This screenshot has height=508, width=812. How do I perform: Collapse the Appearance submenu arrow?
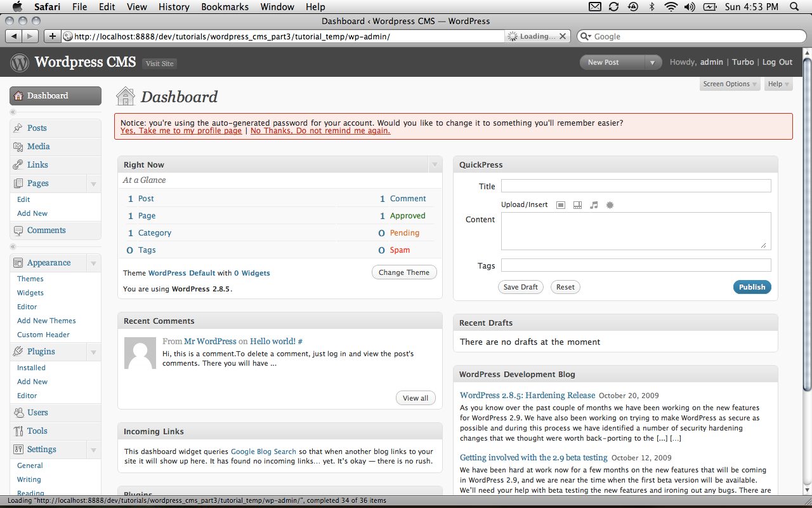(x=93, y=263)
